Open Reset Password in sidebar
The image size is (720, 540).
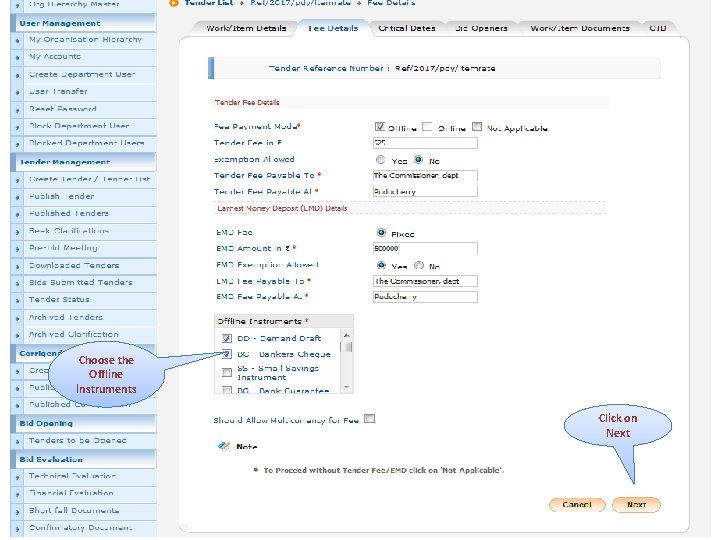click(63, 109)
